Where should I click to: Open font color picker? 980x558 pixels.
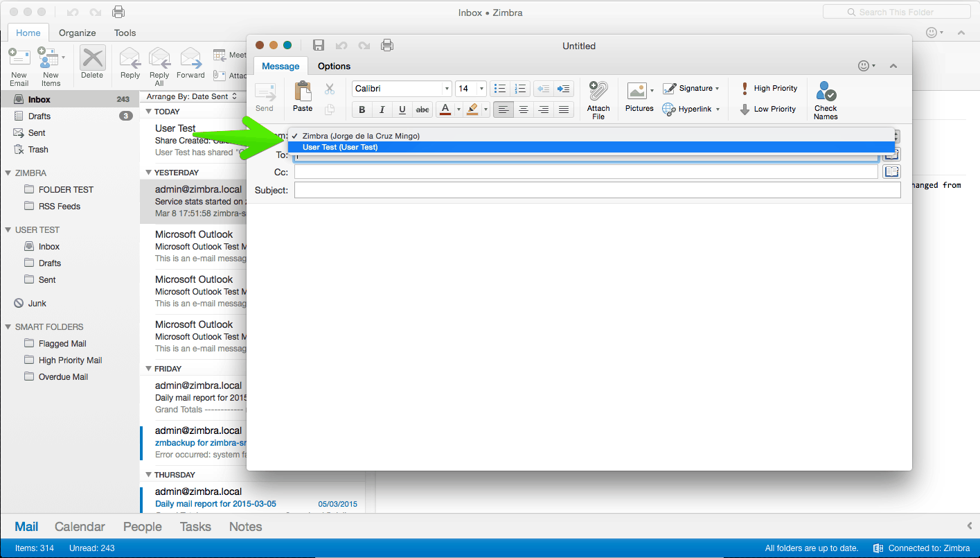pyautogui.click(x=458, y=110)
